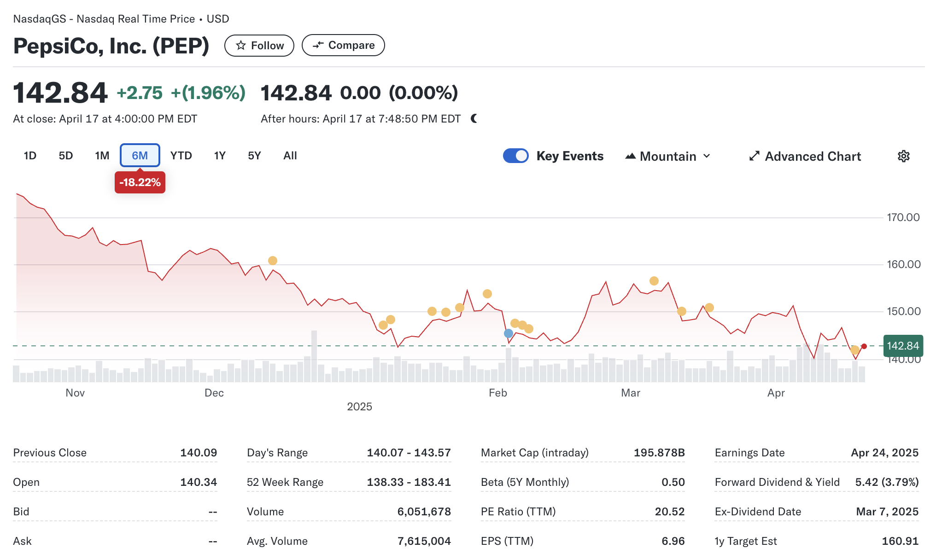936x560 pixels.
Task: Select the 5Y time range
Action: 254,156
